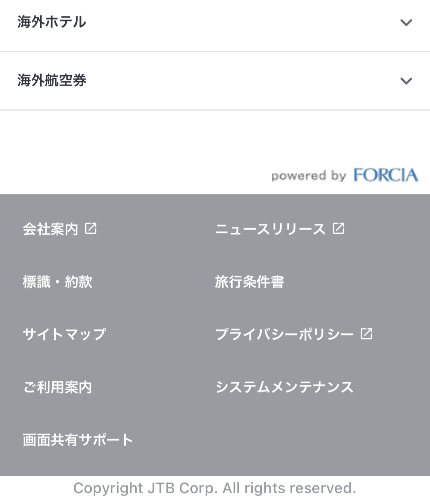Open the 会社案内 footer link
Viewport: 430px width, 504px height.
(x=50, y=229)
